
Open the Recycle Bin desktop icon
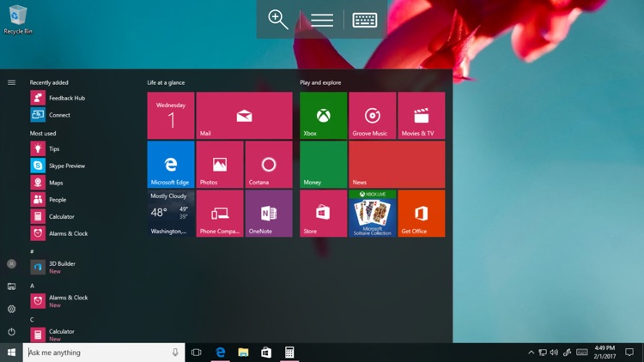point(18,19)
